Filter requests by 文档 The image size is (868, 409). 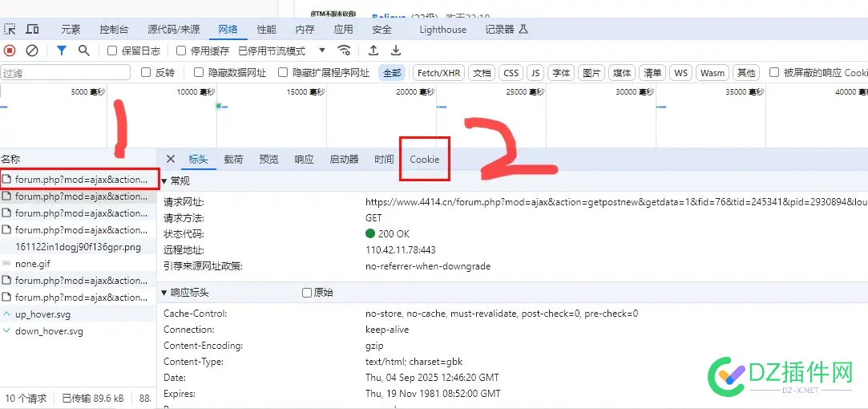482,73
